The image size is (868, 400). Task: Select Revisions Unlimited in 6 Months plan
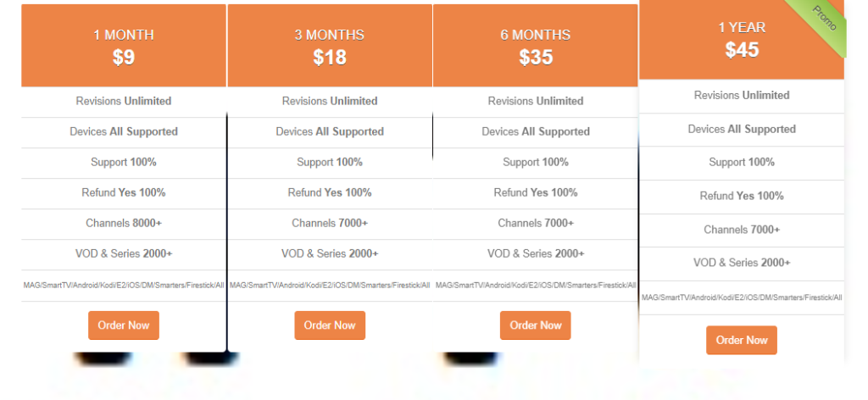[536, 101]
